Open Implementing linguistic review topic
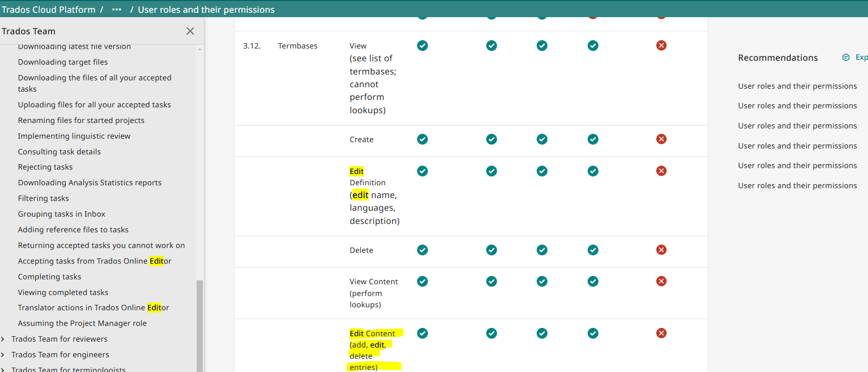Viewport: 868px width, 372px height. point(74,136)
